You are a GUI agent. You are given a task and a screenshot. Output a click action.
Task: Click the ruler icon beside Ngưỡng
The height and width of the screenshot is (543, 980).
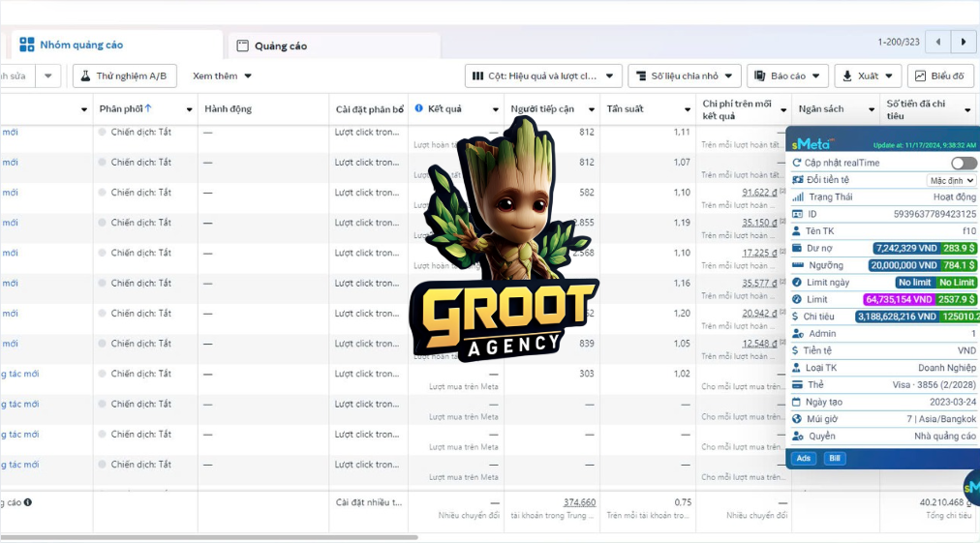(798, 265)
